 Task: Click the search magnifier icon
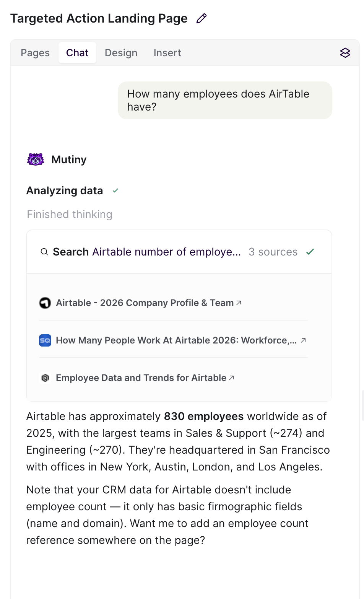click(x=44, y=252)
